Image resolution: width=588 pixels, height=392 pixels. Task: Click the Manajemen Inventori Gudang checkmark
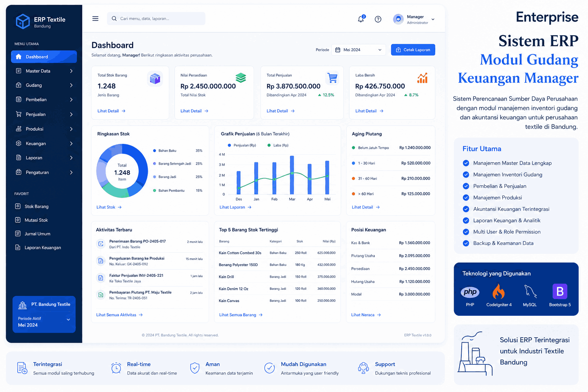point(466,175)
